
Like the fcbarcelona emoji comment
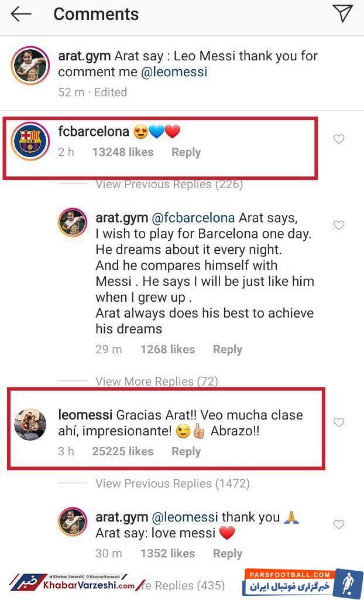coord(338,139)
